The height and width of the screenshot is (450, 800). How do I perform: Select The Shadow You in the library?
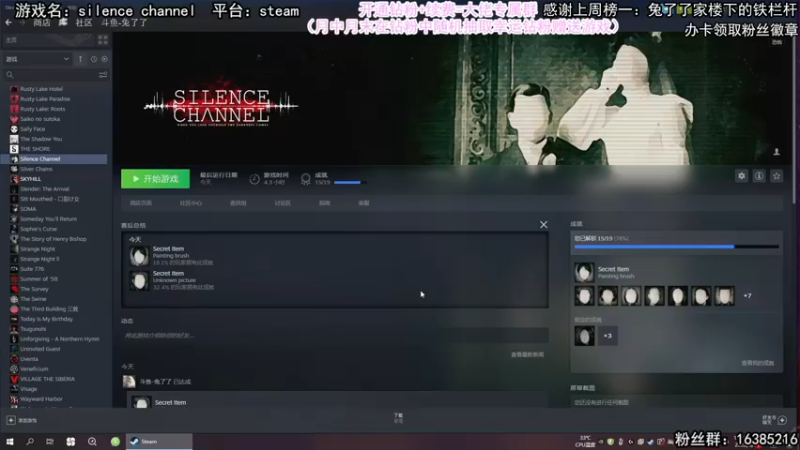[41, 139]
